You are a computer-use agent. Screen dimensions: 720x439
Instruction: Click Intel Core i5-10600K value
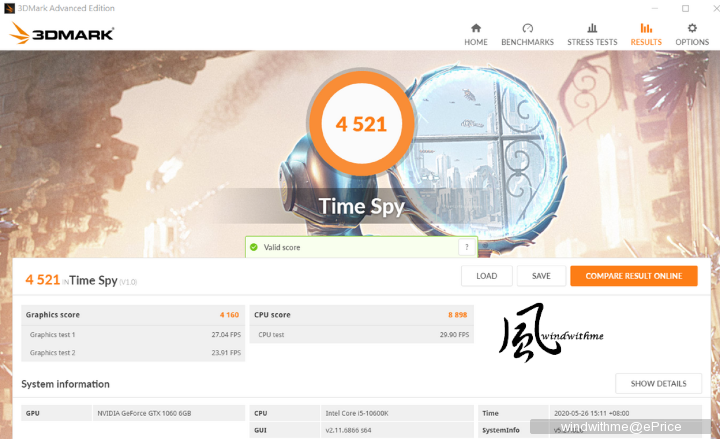(357, 413)
